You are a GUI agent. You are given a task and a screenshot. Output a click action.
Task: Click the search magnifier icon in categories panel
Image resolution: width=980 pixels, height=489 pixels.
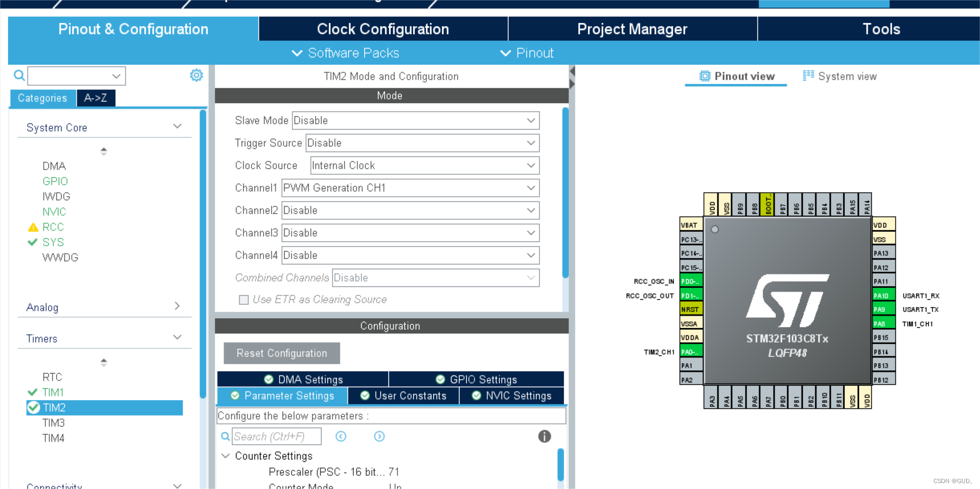pyautogui.click(x=19, y=75)
